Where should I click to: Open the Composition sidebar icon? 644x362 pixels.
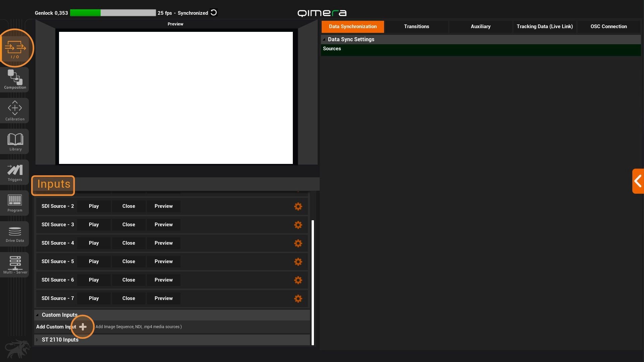pyautogui.click(x=15, y=80)
